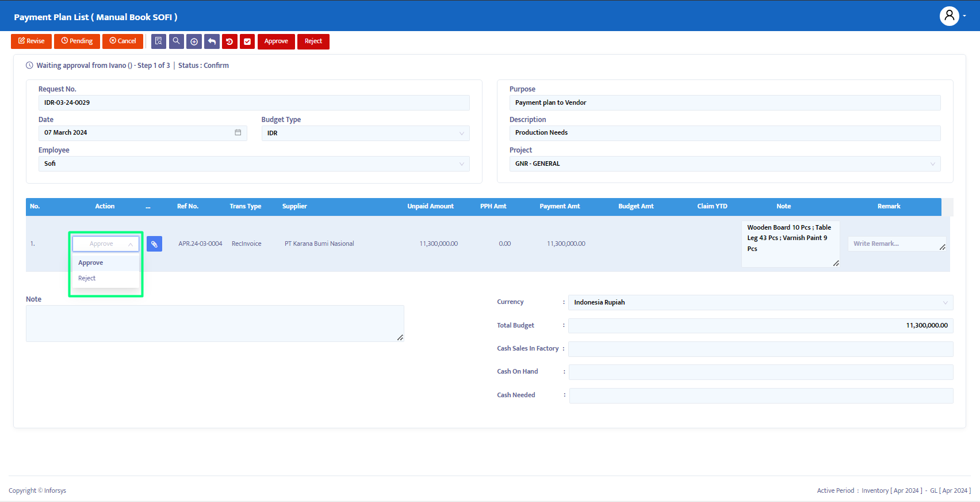The image size is (980, 502).
Task: Click the orange Cancel button
Action: pos(122,41)
